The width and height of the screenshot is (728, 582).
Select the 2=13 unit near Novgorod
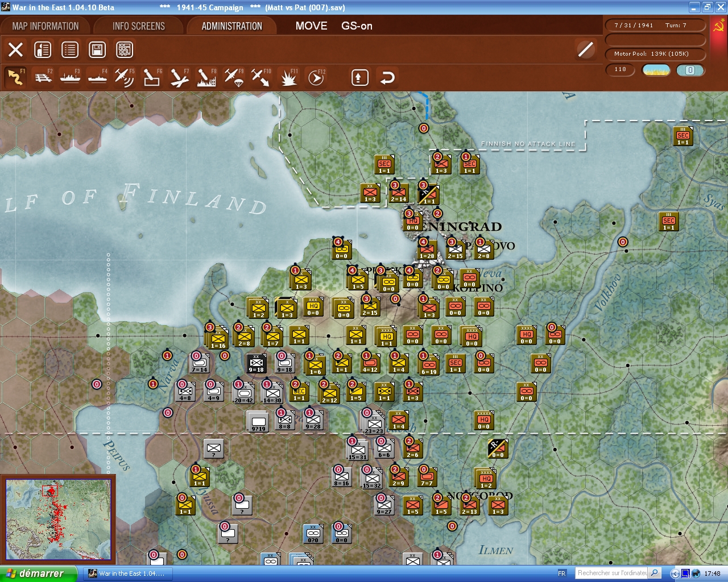[469, 506]
